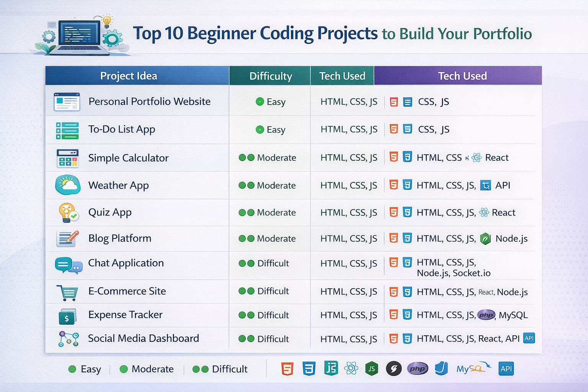Toggle the Difficult dots beside Chat Application
588x392 pixels.
(247, 263)
